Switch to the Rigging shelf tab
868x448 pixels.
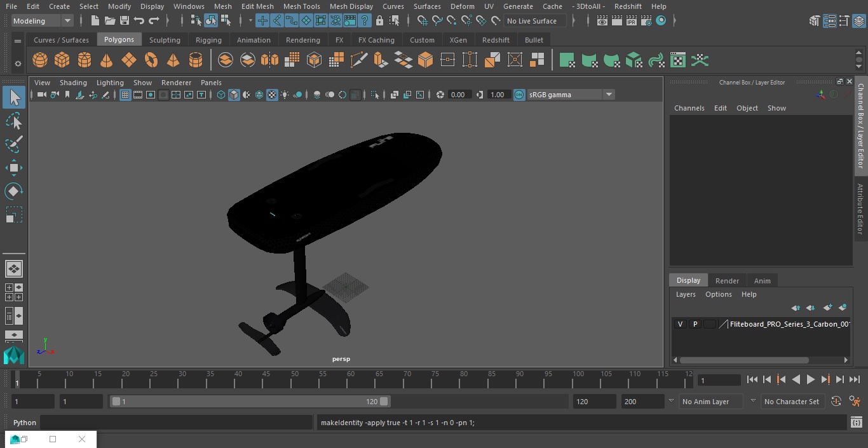(208, 39)
